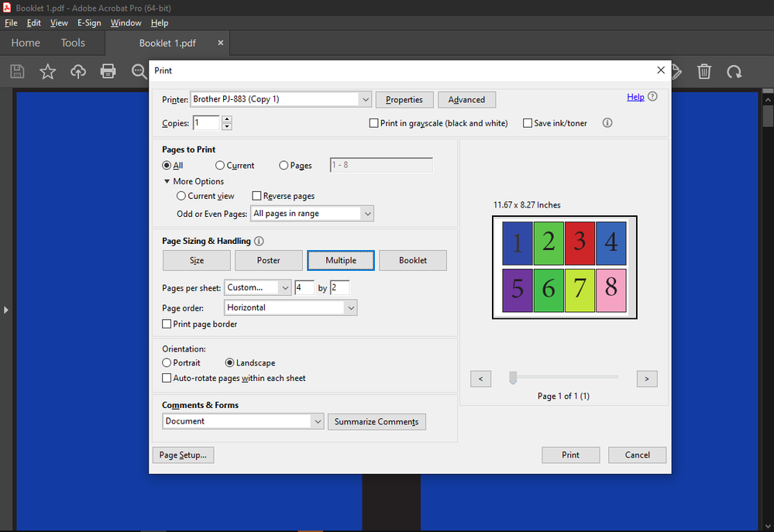This screenshot has height=532, width=774.
Task: Click Summarize Comments button
Action: [377, 421]
